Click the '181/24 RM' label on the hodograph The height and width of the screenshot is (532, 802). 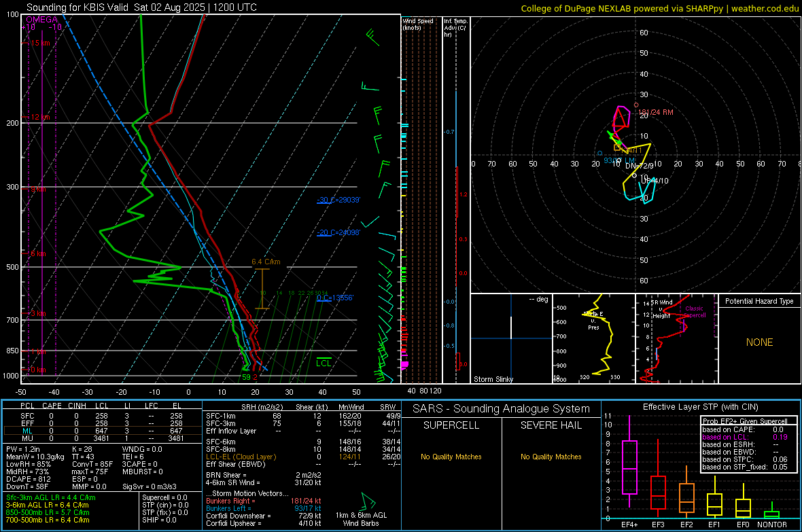(656, 112)
